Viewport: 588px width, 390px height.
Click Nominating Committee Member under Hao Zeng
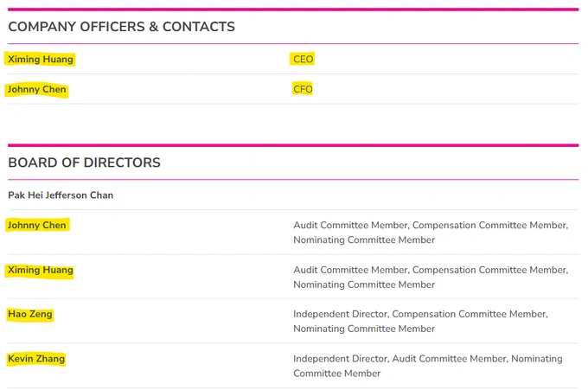pos(364,329)
